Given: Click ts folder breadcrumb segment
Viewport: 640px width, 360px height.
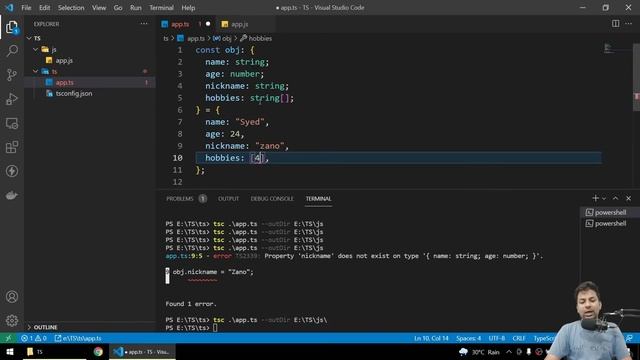Looking at the screenshot, I should pos(166,38).
